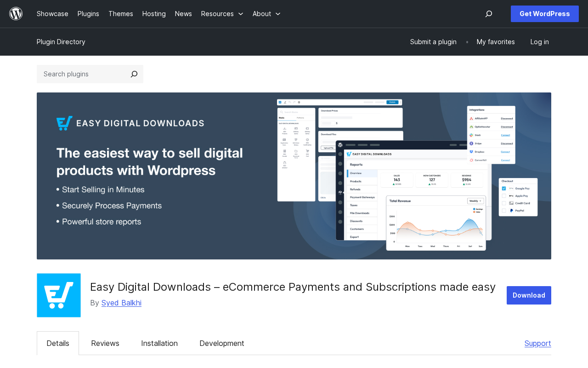Open the News menu item
Image resolution: width=588 pixels, height=368 pixels.
point(183,14)
